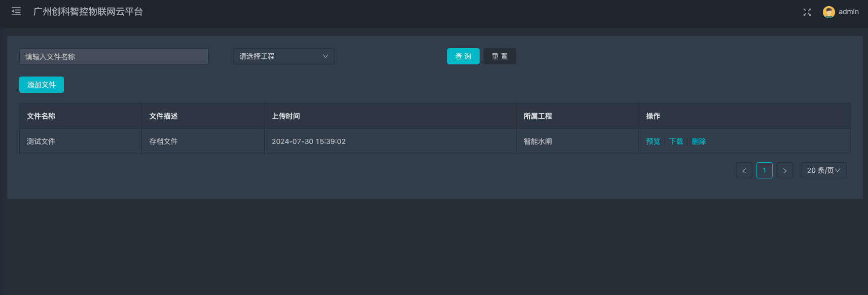
Task: Select the 智能水闸 project cell
Action: pyautogui.click(x=537, y=141)
